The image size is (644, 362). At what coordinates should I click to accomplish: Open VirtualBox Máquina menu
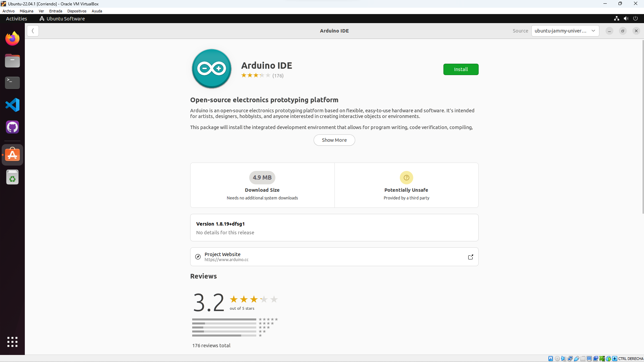tap(26, 11)
